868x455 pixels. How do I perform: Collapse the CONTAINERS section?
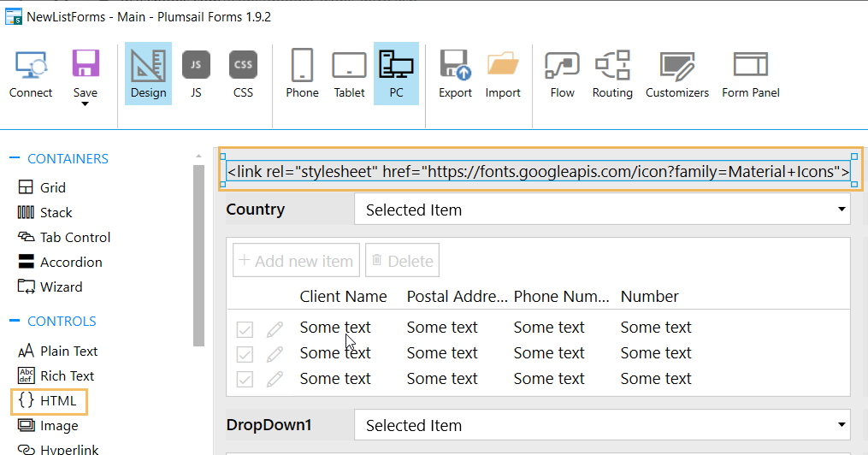click(14, 159)
